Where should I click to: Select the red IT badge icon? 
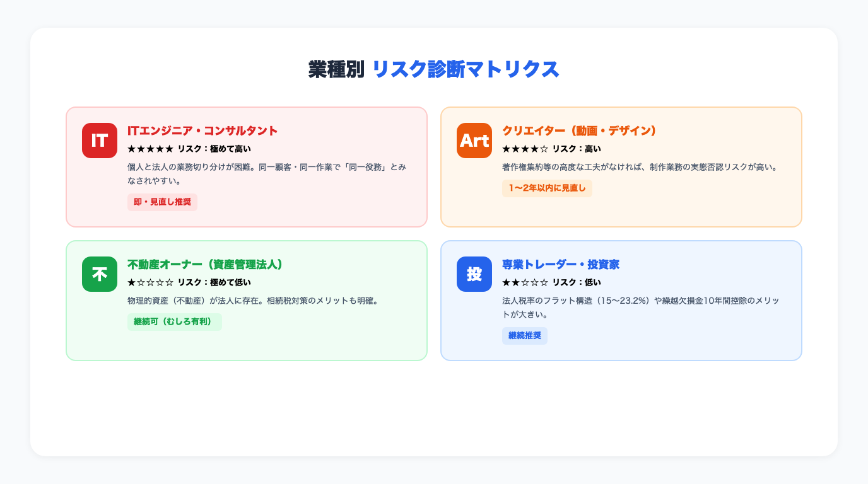pyautogui.click(x=99, y=141)
